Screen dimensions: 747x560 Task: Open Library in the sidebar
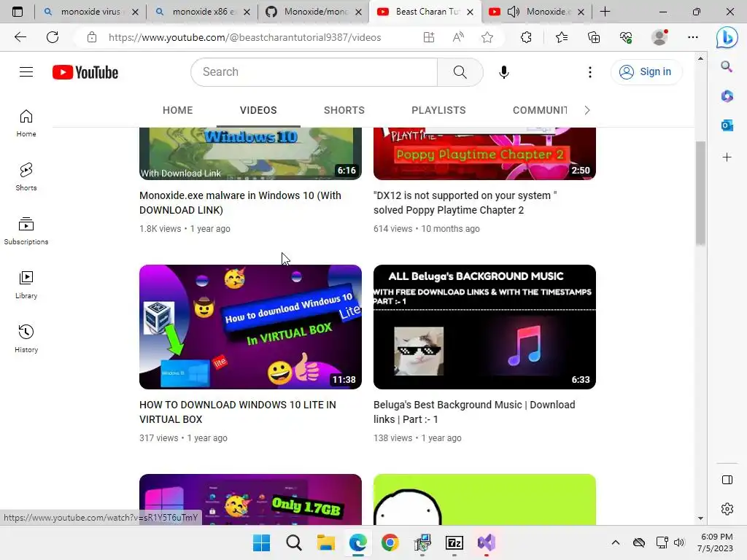tap(26, 285)
